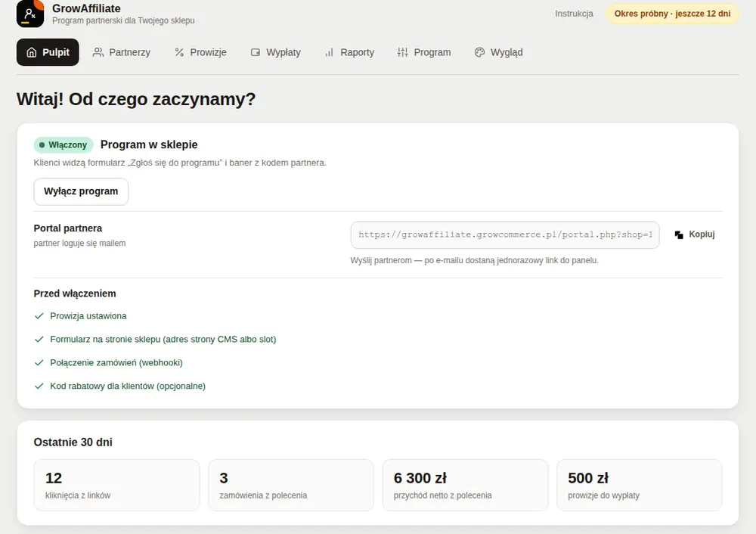View the Raporty tab
Image resolution: width=756 pixels, height=534 pixels.
[349, 52]
